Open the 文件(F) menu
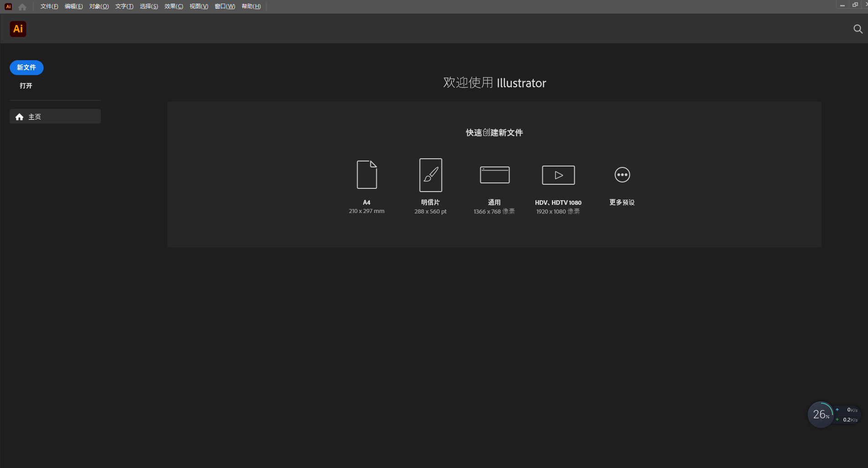868x468 pixels. [x=49, y=6]
